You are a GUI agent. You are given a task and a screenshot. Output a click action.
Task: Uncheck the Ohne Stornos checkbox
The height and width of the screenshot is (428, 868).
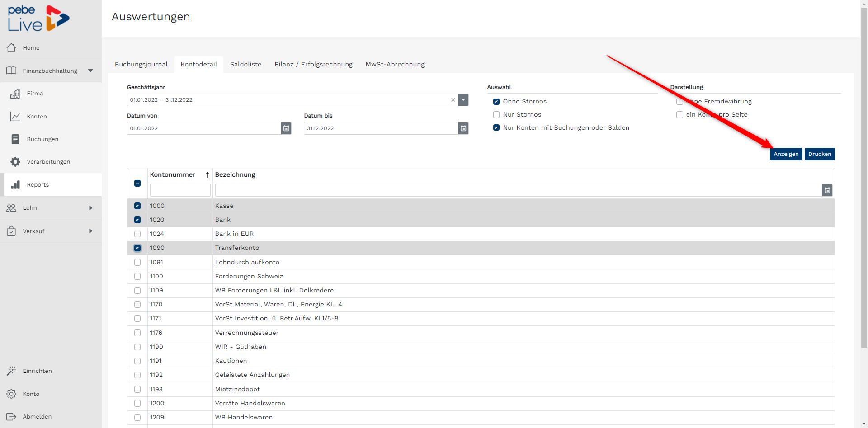tap(496, 102)
